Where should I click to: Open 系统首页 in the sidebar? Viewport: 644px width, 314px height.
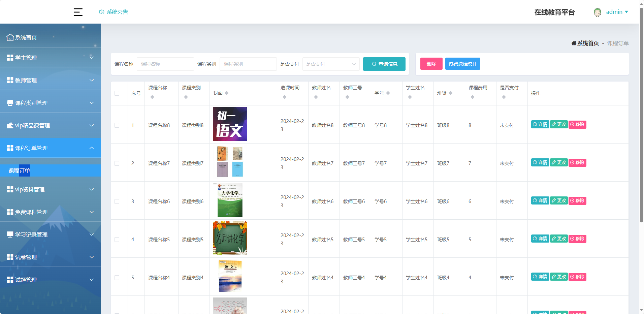pyautogui.click(x=51, y=37)
